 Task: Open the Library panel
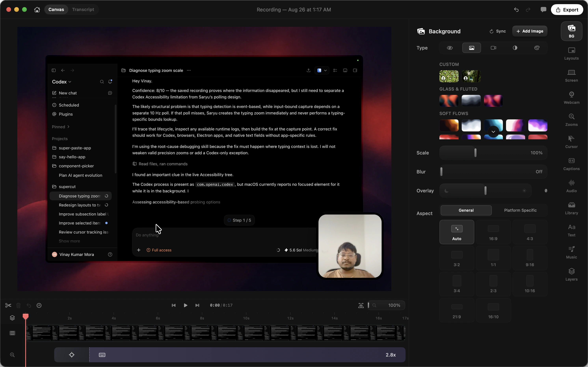(571, 208)
